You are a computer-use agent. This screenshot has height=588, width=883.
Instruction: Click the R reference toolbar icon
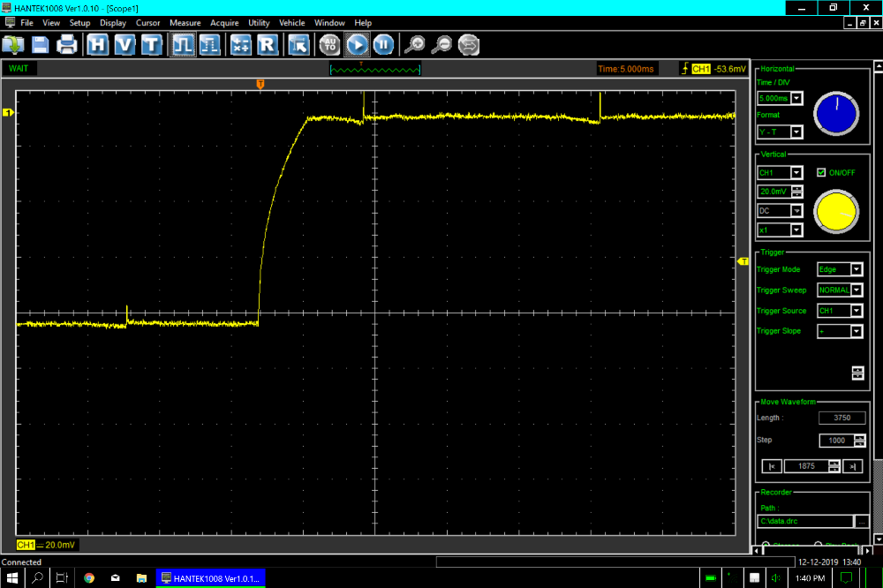[x=268, y=44]
